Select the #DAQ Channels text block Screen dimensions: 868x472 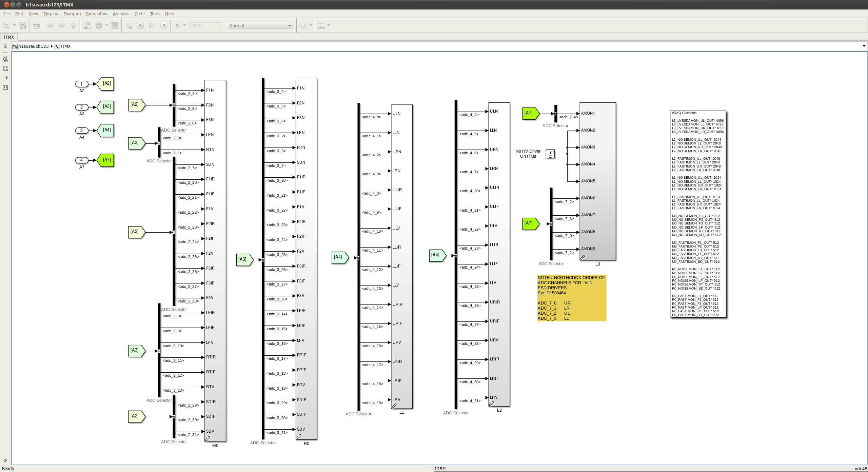click(x=698, y=214)
